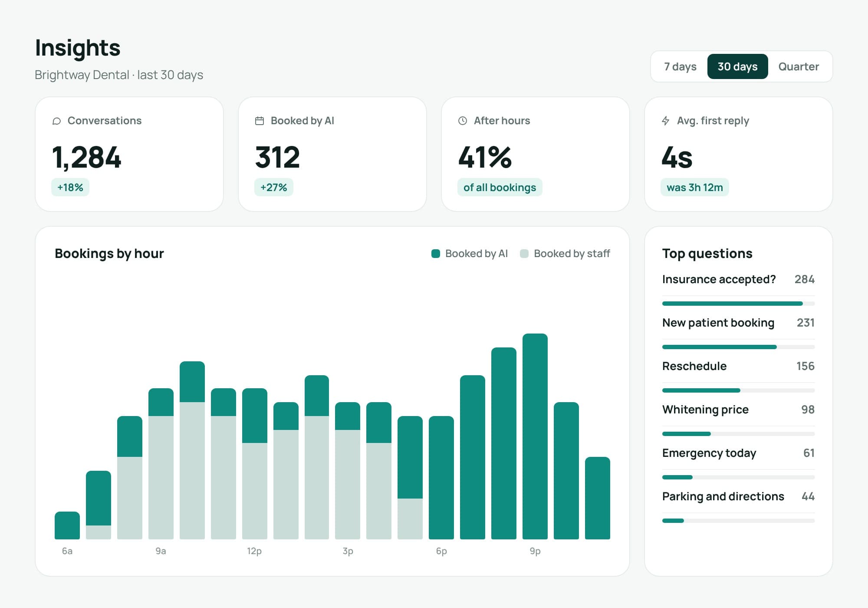Screen dimensions: 868x608
Task: Click the Conversations chat bubble icon
Action: [x=56, y=121]
